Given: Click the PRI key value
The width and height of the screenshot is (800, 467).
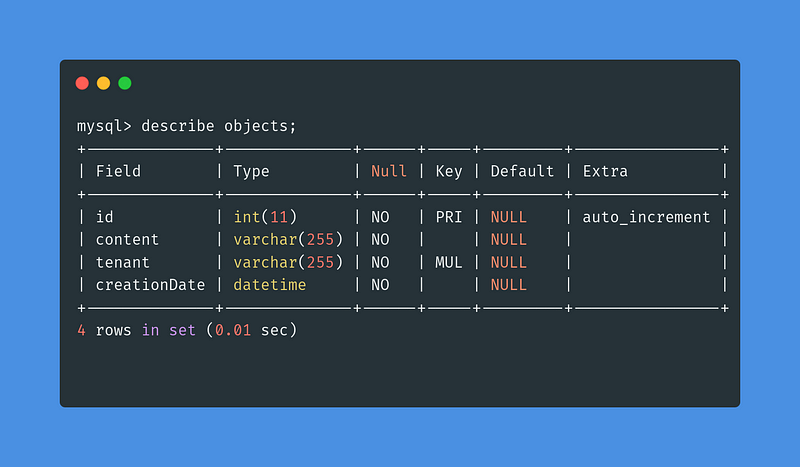Looking at the screenshot, I should [449, 217].
